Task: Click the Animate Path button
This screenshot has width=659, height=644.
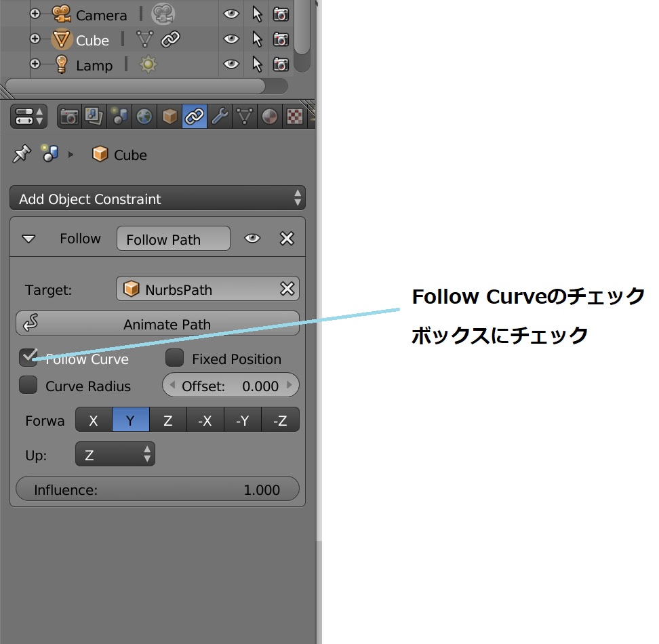Action: pyautogui.click(x=157, y=323)
